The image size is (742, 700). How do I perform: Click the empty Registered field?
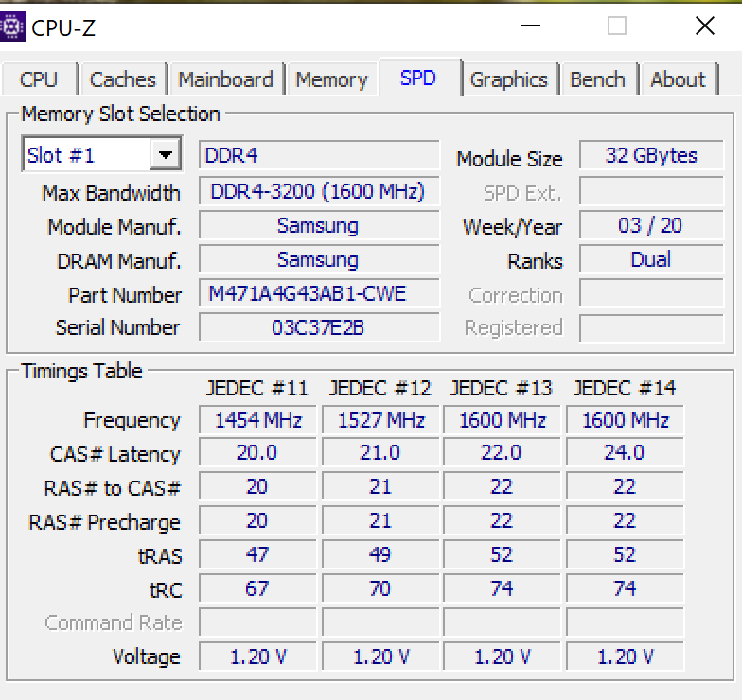[x=651, y=327]
